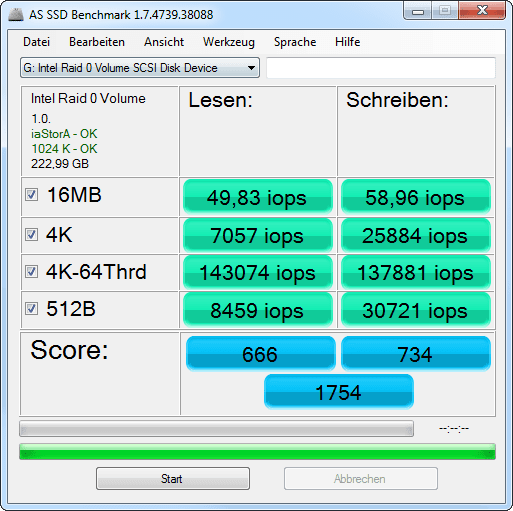Image resolution: width=513 pixels, height=511 pixels.
Task: Click the 8459 iops 512B read result
Action: click(258, 310)
